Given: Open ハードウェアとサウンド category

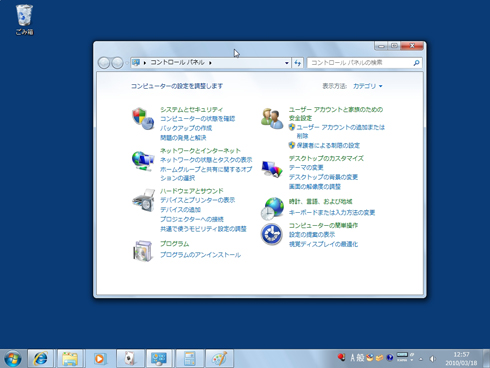Looking at the screenshot, I should pos(192,191).
